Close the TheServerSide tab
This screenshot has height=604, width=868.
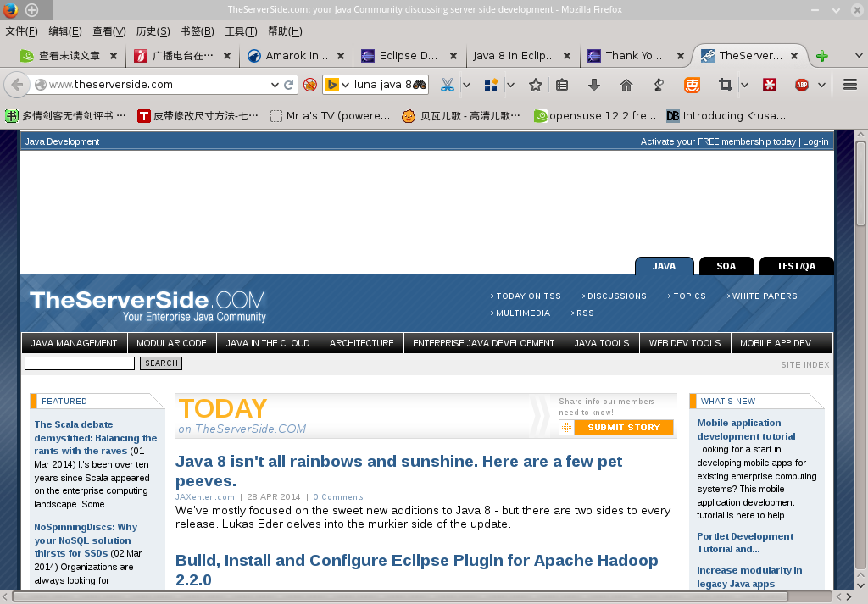(x=793, y=56)
